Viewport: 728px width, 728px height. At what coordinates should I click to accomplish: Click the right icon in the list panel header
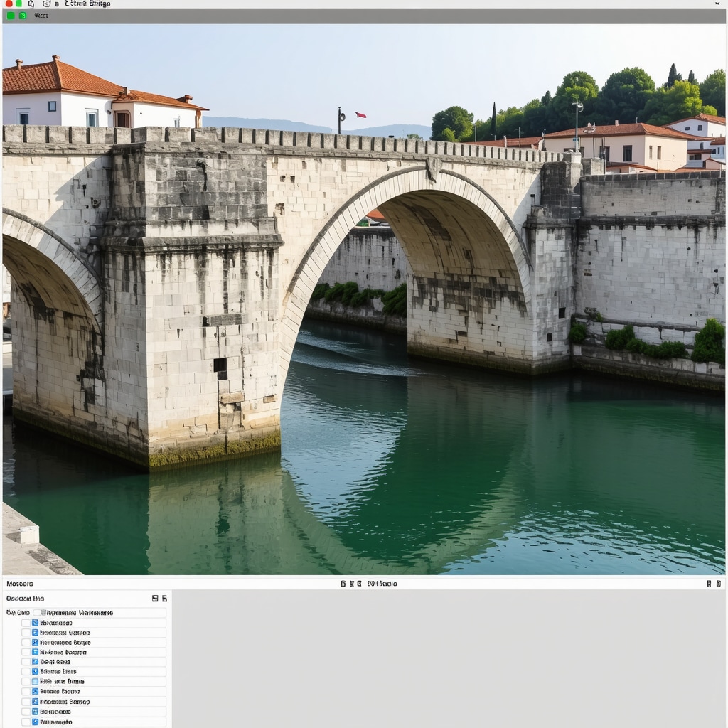(x=164, y=599)
